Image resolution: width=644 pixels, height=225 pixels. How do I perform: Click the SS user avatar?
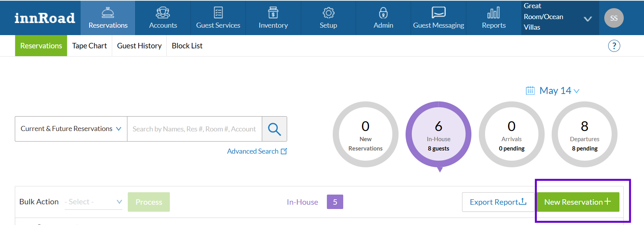pyautogui.click(x=614, y=18)
